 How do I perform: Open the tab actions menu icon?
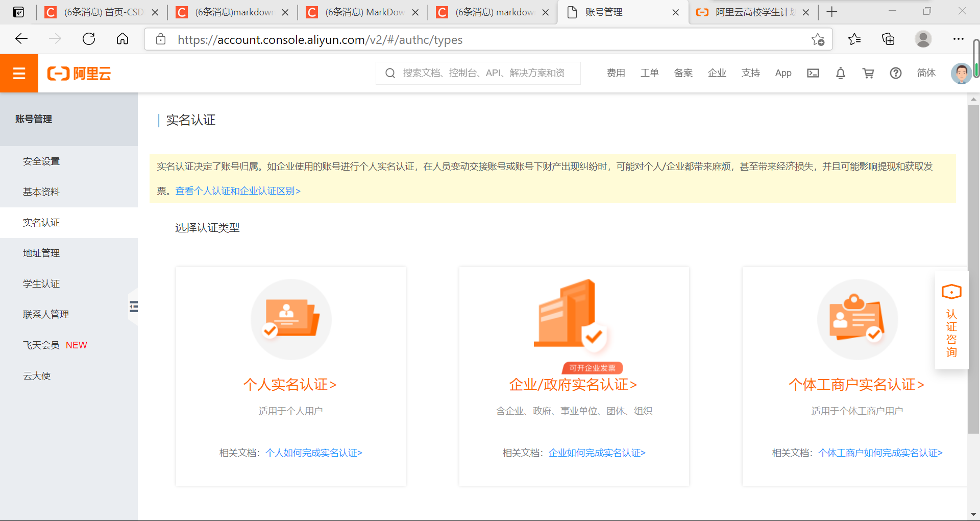pyautogui.click(x=18, y=12)
